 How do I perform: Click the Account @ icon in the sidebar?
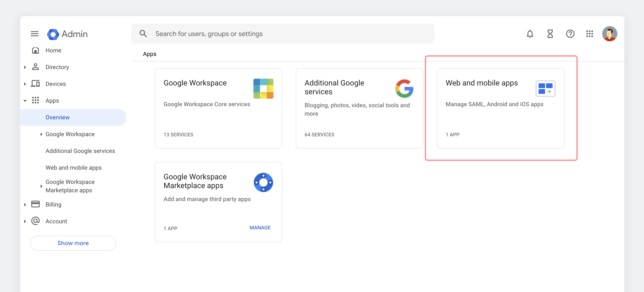(x=35, y=221)
